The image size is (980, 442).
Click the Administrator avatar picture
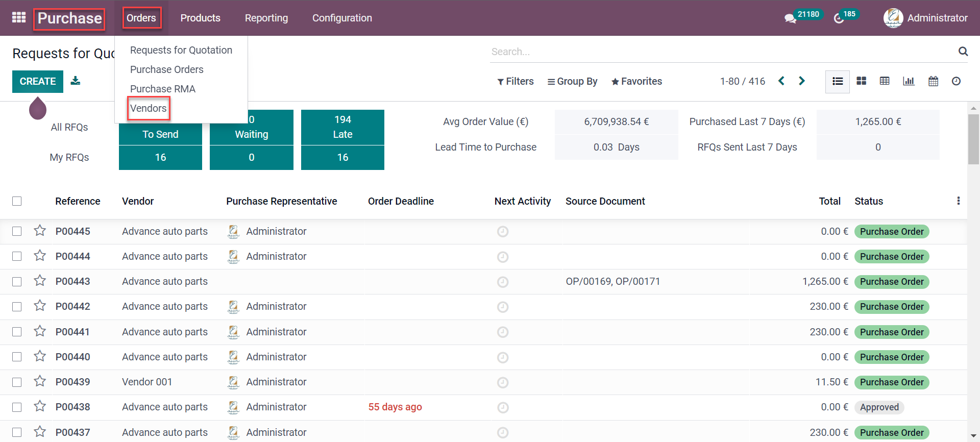893,18
